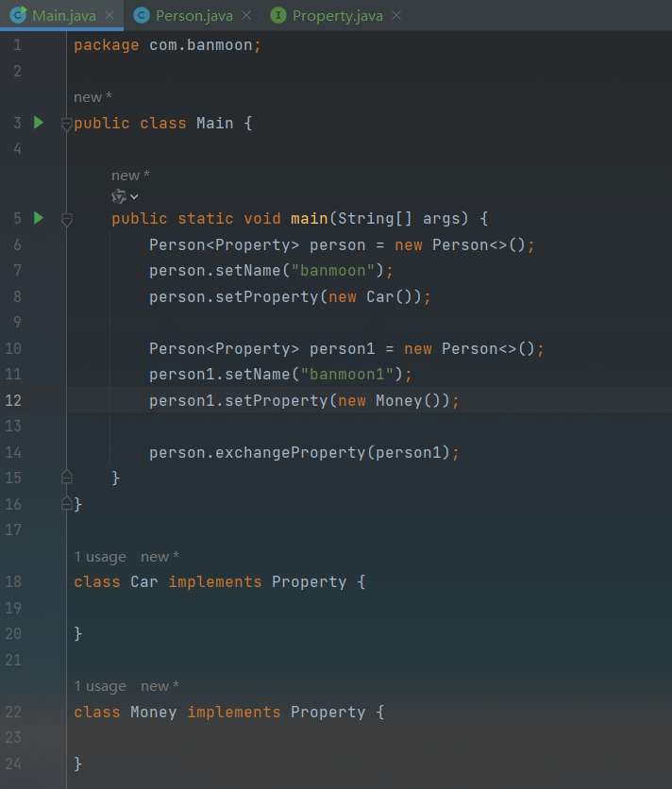Viewport: 672px width, 789px height.
Task: Click 'String[]' parameter type in main
Action: tap(375, 218)
